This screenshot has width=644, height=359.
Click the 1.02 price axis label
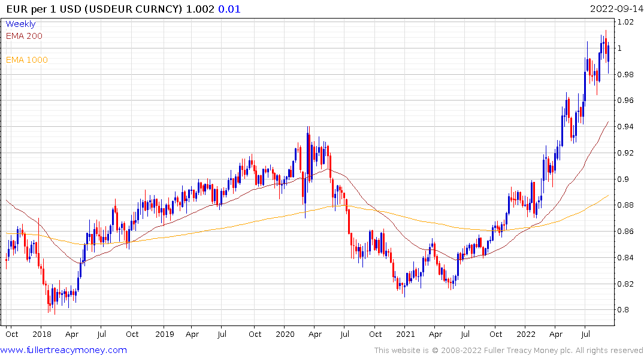625,22
